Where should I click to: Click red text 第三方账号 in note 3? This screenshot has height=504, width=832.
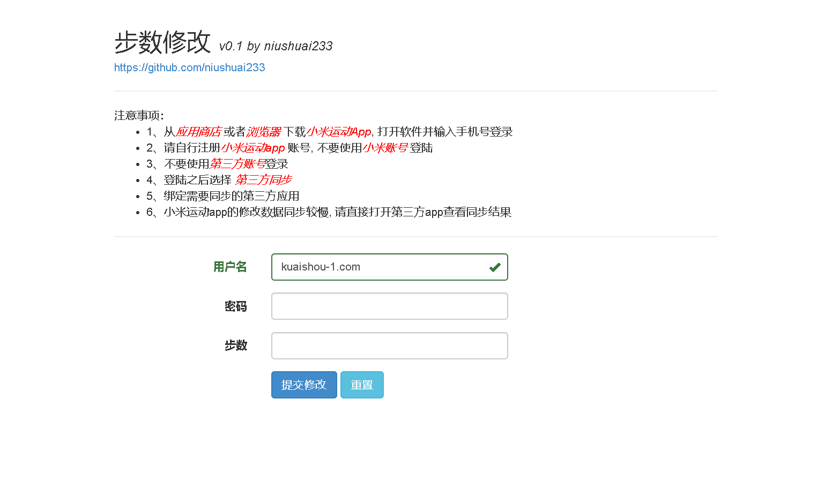pos(237,164)
